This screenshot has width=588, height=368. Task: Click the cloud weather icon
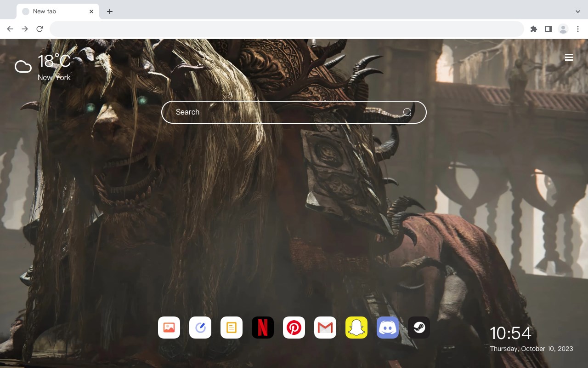[x=23, y=67]
